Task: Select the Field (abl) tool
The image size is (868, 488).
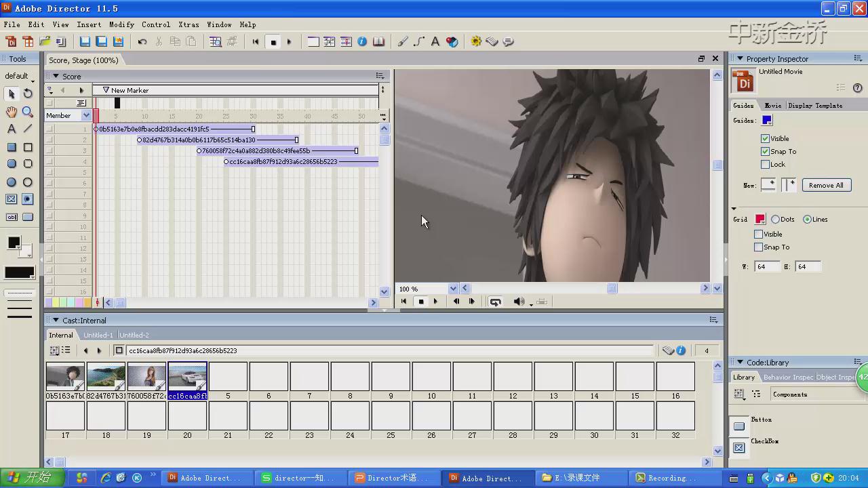Action: coord(12,218)
